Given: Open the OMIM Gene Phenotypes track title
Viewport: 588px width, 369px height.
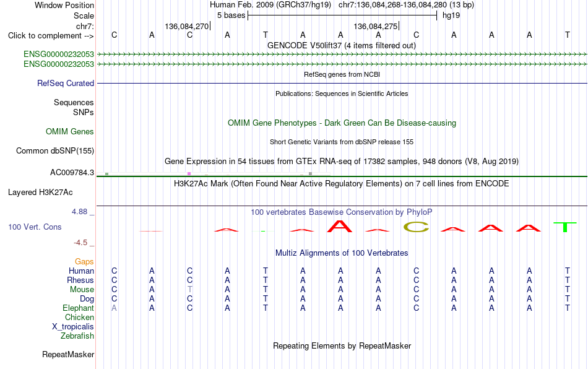Looking at the screenshot, I should [x=342, y=123].
